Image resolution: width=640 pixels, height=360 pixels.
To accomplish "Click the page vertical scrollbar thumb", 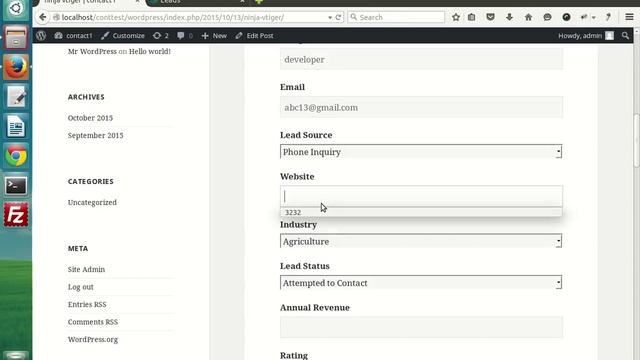I will (x=636, y=141).
